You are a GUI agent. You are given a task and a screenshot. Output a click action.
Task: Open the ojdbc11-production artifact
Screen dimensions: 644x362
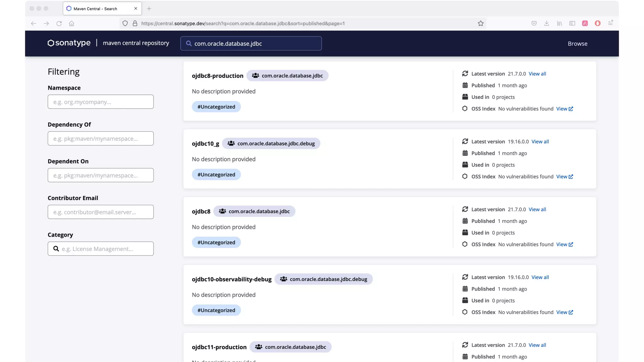[219, 347]
